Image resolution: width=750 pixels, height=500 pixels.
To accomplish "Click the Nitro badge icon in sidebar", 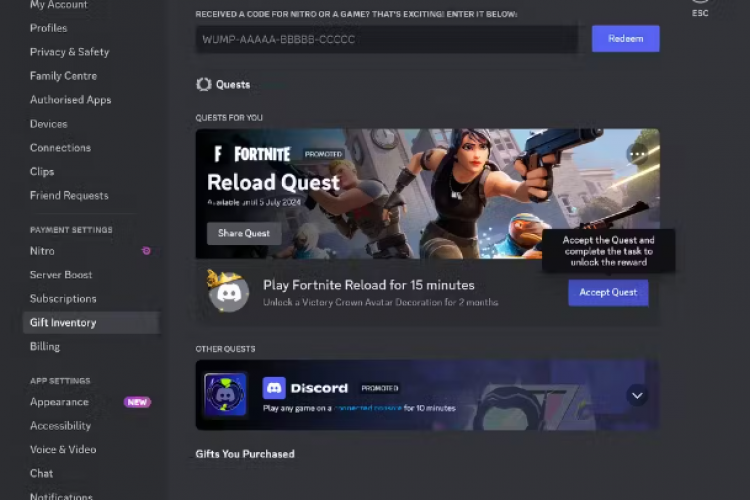I will click(x=146, y=251).
